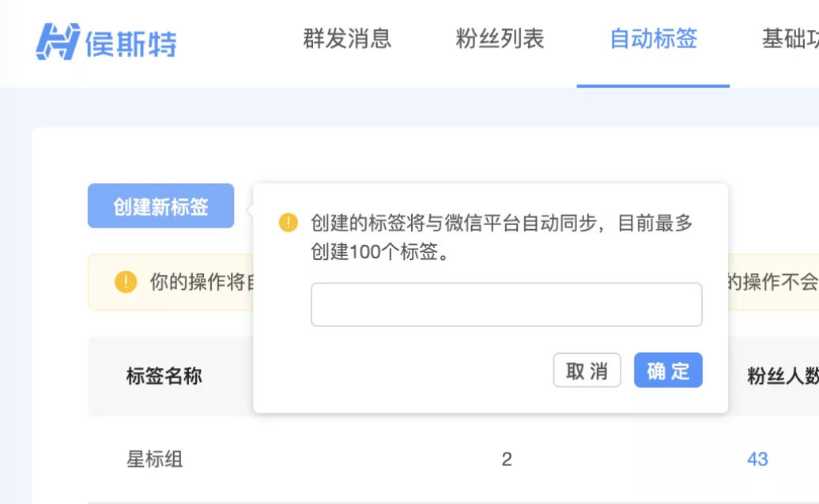Click the 标签名称 column header

[164, 377]
